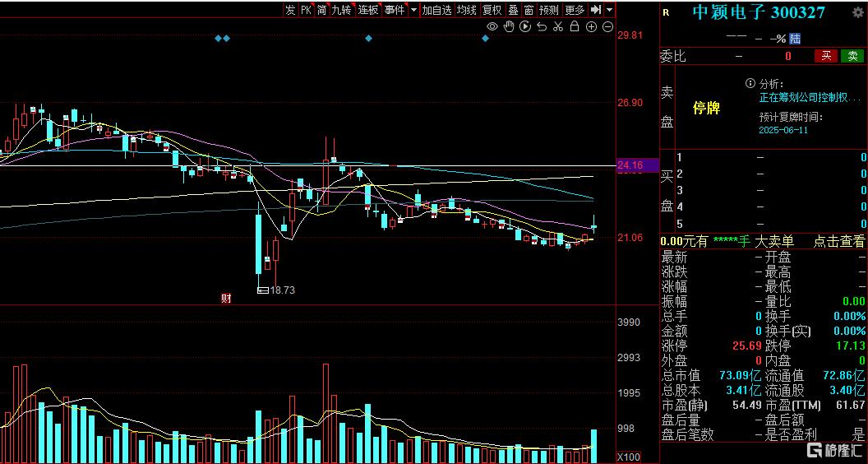The image size is (868, 464).
Task: Click the undo arrow icon
Action: point(542,26)
